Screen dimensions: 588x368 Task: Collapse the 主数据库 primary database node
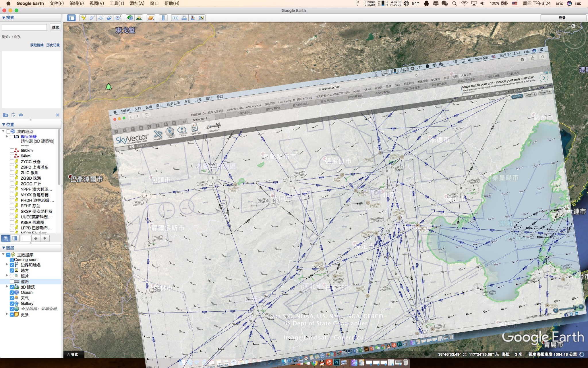coord(3,254)
